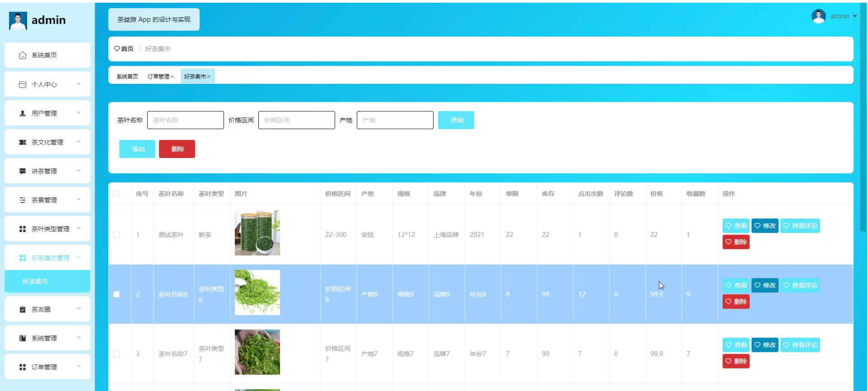The width and height of the screenshot is (868, 391).
Task: Close the 好茶集市 tab with its X
Action: [209, 77]
